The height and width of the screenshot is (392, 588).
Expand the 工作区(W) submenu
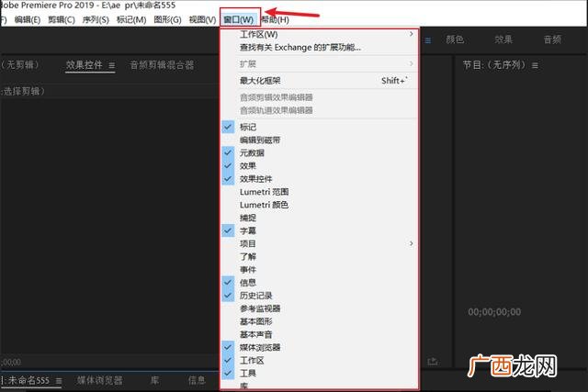tap(320, 35)
